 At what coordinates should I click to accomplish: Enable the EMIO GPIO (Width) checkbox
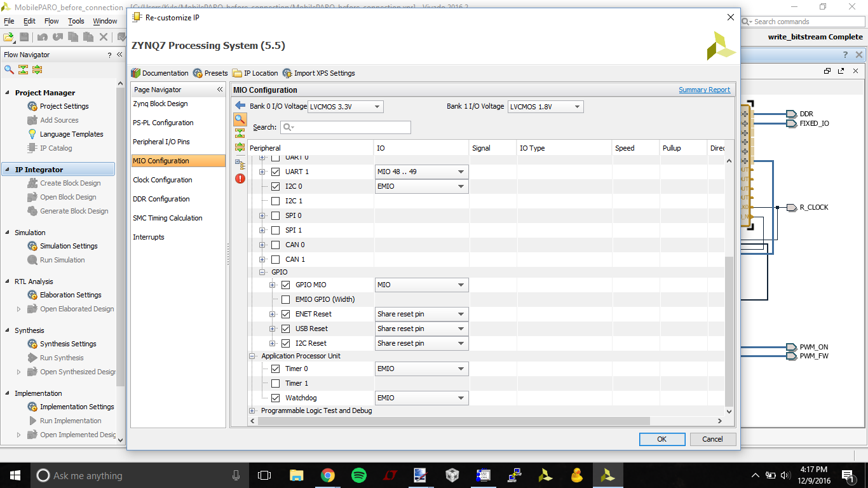point(286,299)
